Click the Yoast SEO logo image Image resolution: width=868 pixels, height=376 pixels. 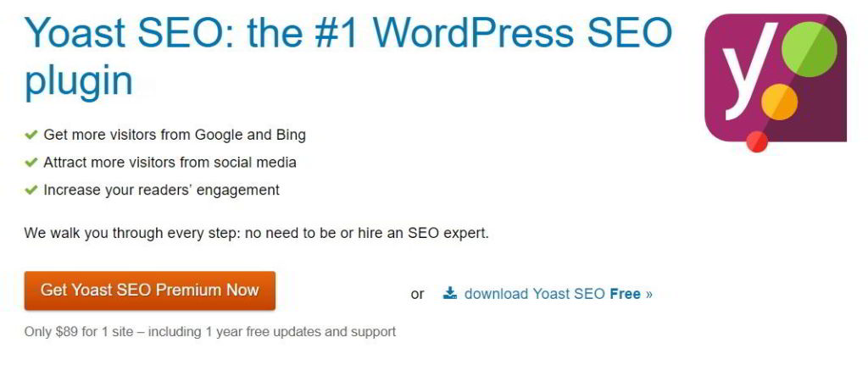[775, 82]
